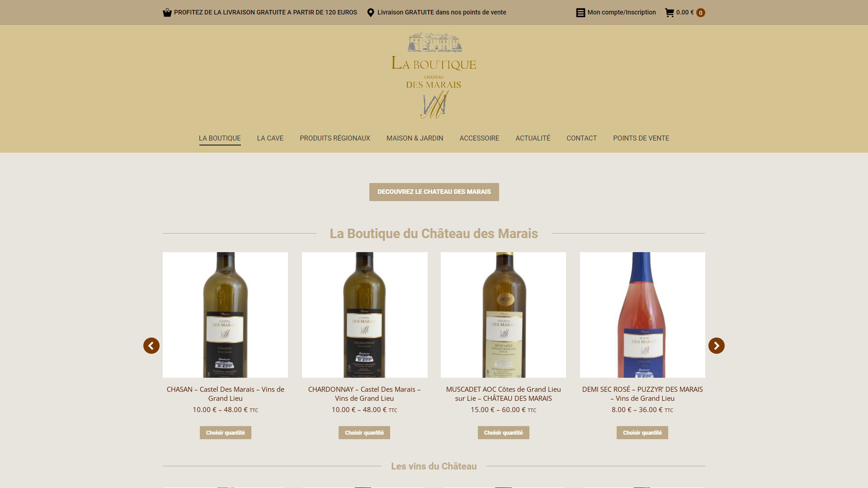
Task: Open the shopping cart icon
Action: point(670,13)
